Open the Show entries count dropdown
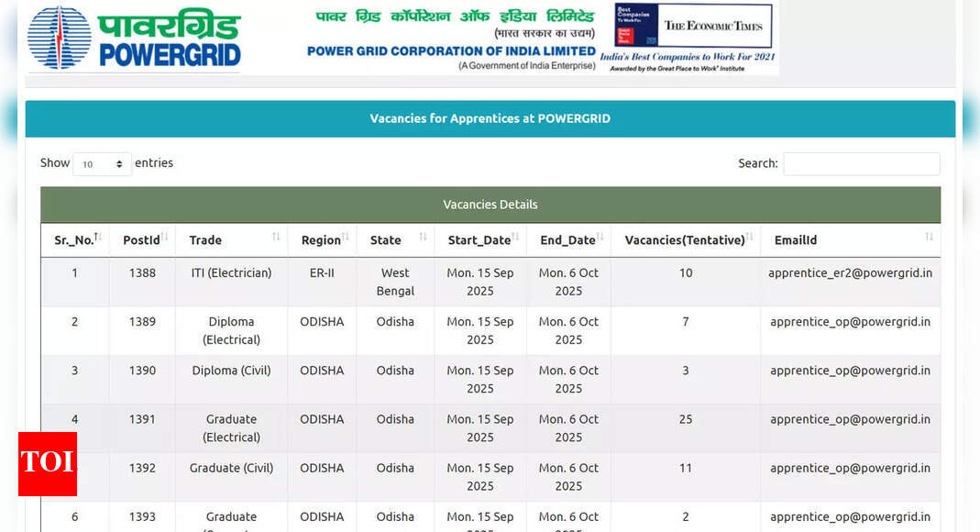Screen dimensions: 980x532 [102, 164]
